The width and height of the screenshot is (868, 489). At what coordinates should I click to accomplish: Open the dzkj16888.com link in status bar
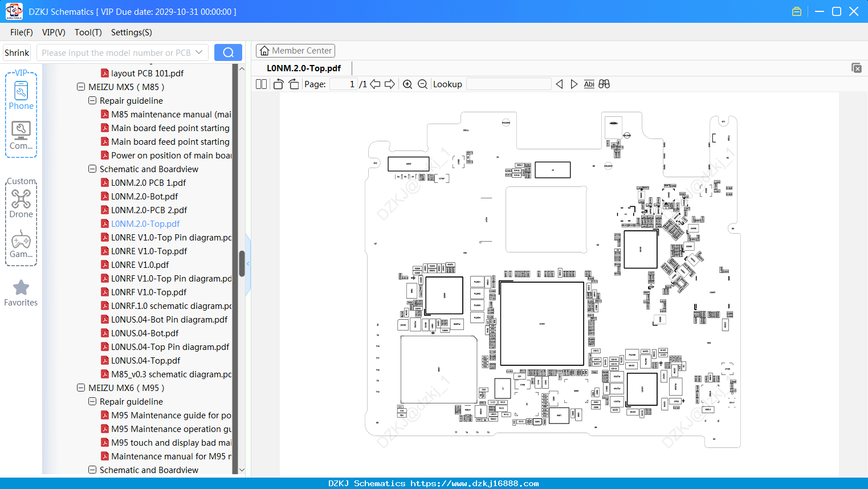pos(475,483)
